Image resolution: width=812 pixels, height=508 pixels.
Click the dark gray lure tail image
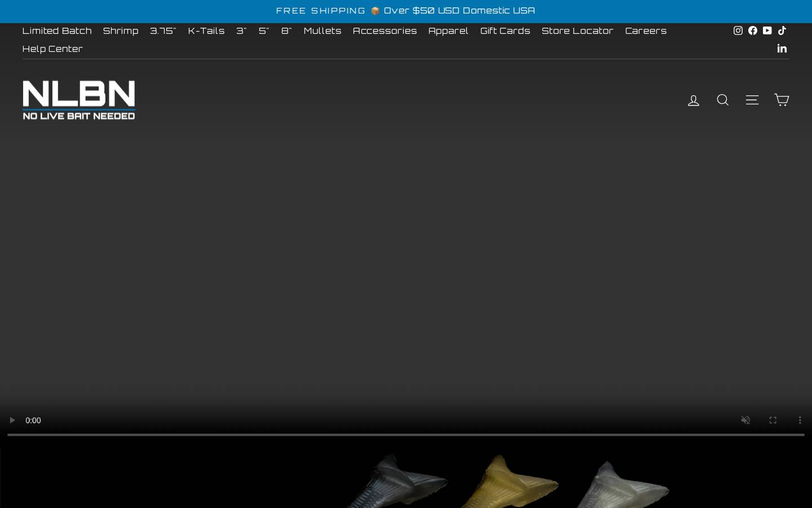(x=398, y=480)
